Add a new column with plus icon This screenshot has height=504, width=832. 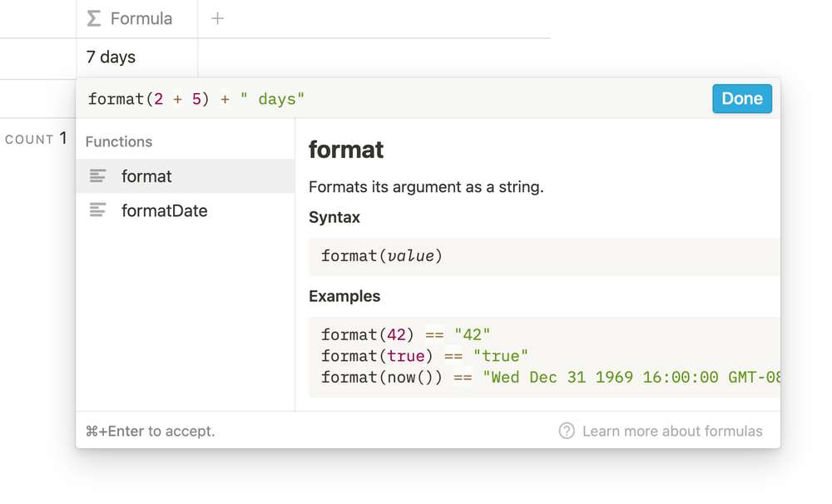(x=217, y=18)
